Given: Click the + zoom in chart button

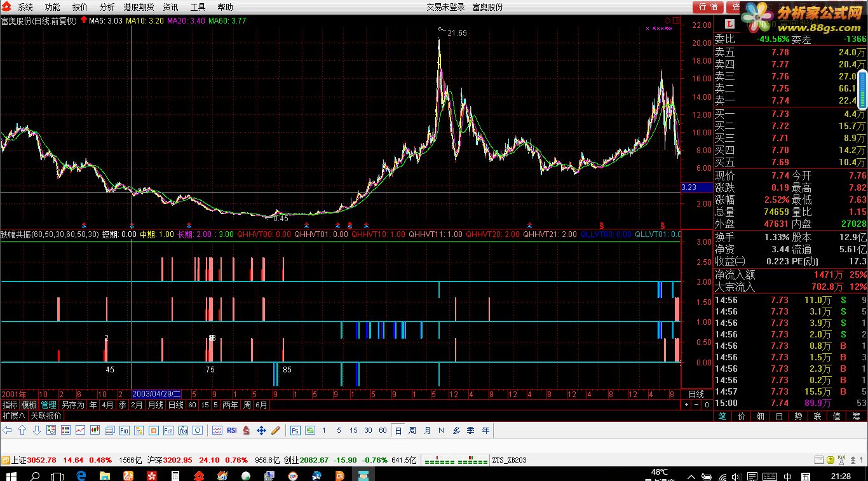Looking at the screenshot, I should (x=686, y=405).
